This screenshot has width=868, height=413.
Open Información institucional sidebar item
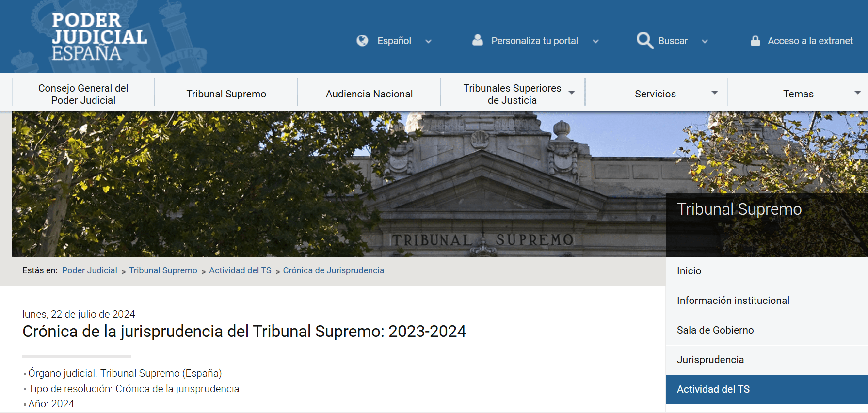[767, 301]
